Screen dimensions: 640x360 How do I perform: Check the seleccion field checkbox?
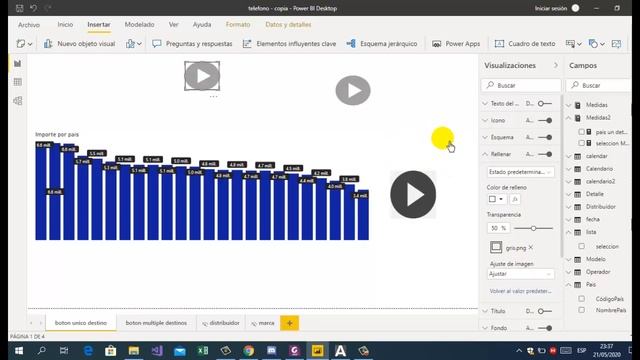[581, 246]
